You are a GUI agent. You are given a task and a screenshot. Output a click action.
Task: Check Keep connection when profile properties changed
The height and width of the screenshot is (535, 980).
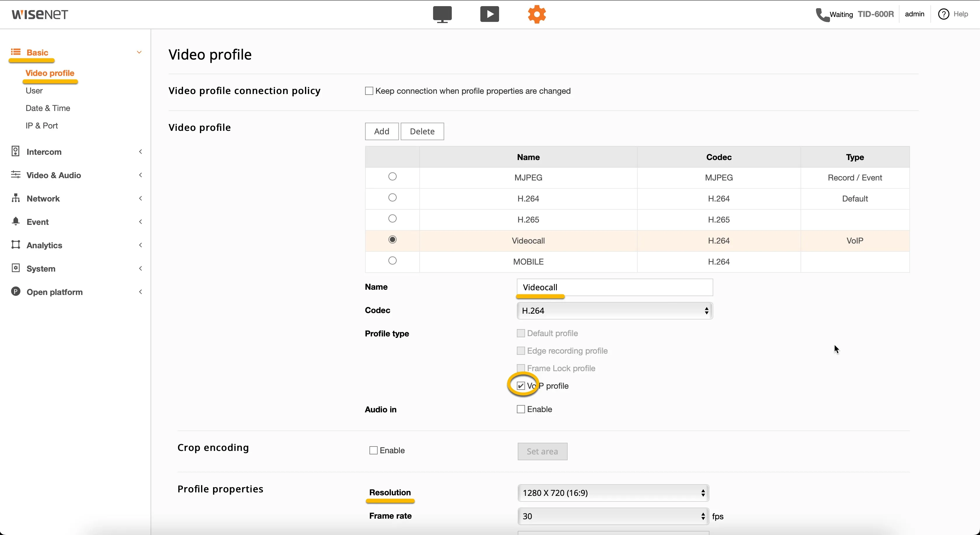coord(369,91)
